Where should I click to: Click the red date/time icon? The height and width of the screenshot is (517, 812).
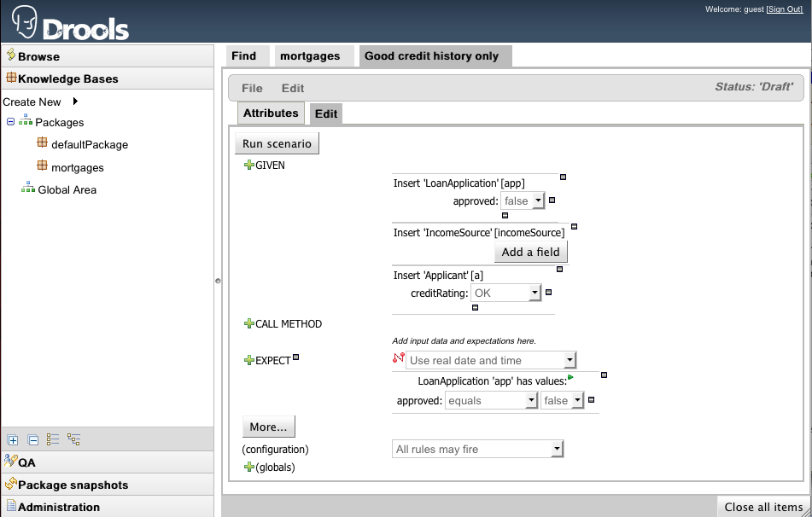click(398, 357)
